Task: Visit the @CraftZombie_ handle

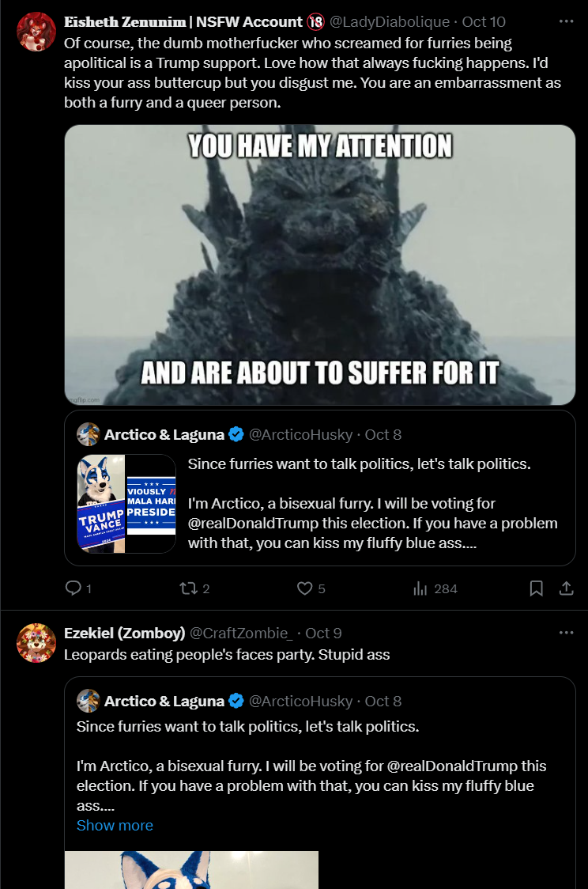Action: 241,633
